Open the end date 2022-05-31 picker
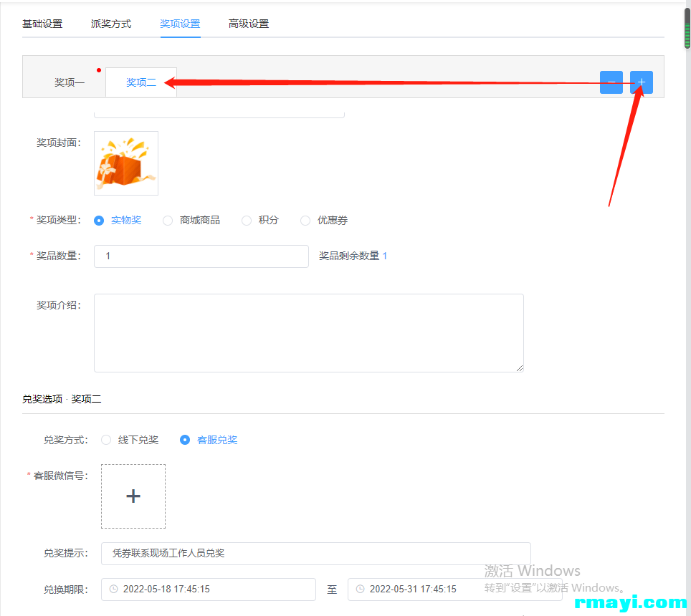This screenshot has width=691, height=616. tap(454, 589)
